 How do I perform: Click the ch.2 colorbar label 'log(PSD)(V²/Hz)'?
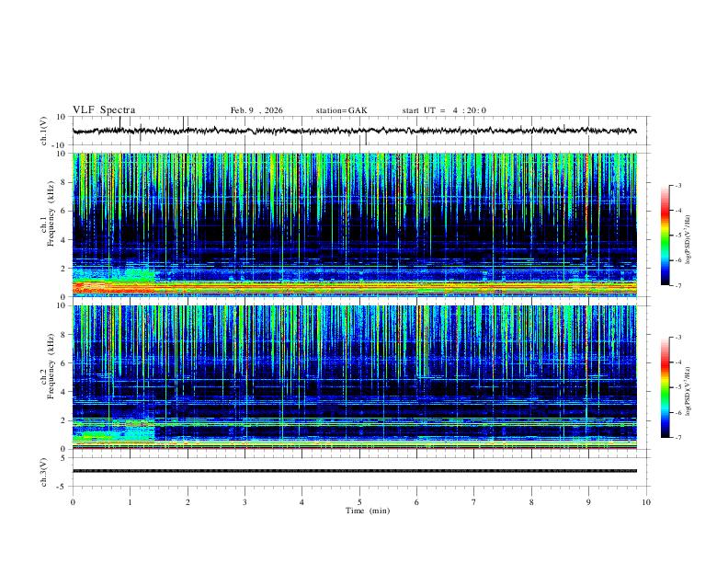coord(688,391)
